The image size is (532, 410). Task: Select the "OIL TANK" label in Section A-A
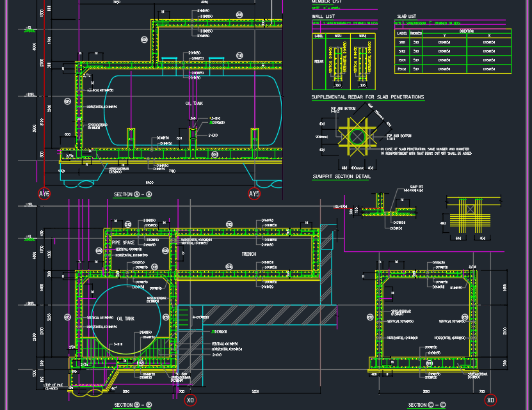(194, 104)
